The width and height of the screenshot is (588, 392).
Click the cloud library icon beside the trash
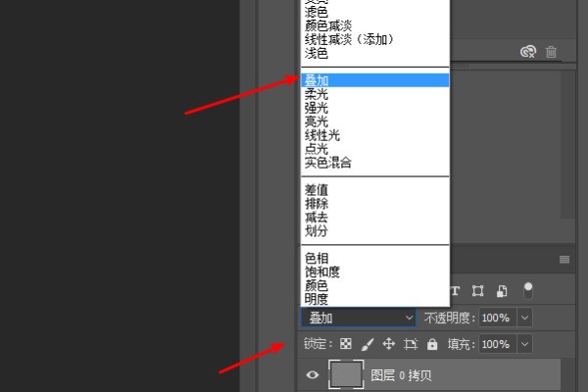pyautogui.click(x=528, y=52)
